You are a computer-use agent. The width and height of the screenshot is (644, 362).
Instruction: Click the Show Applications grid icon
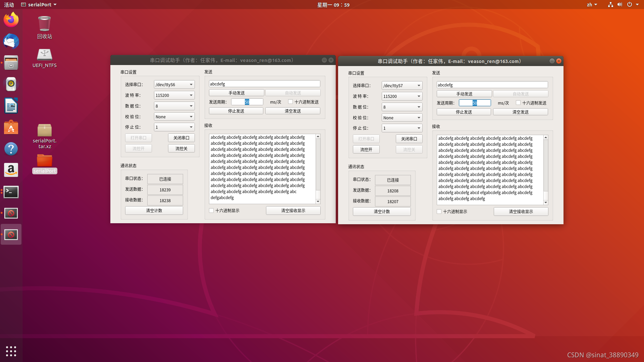point(11,351)
